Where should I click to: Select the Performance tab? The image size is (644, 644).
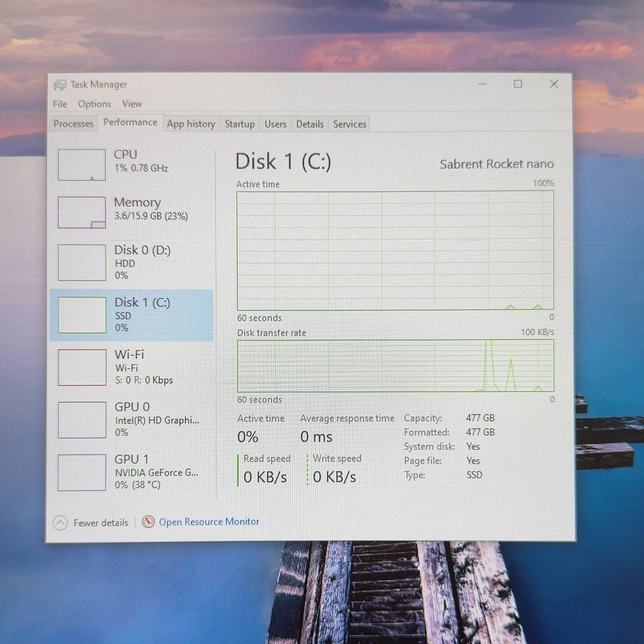pyautogui.click(x=130, y=122)
